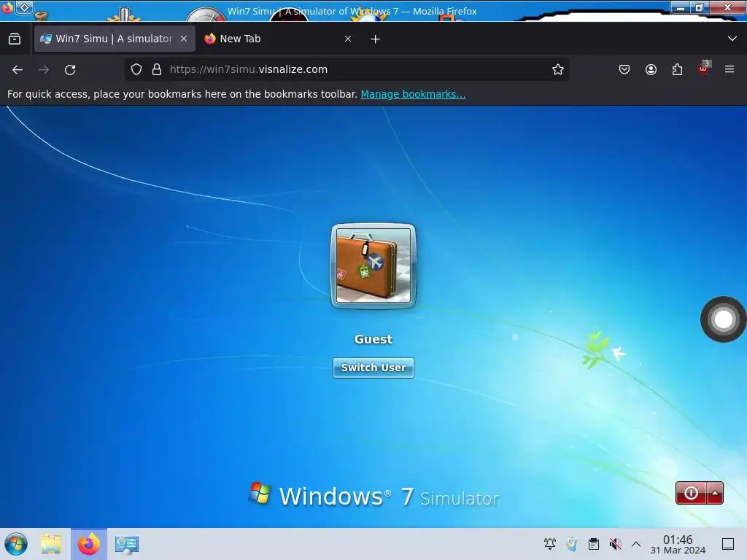Screen dimensions: 747x560
Task: Switch to the New Tab tab
Action: [278, 39]
